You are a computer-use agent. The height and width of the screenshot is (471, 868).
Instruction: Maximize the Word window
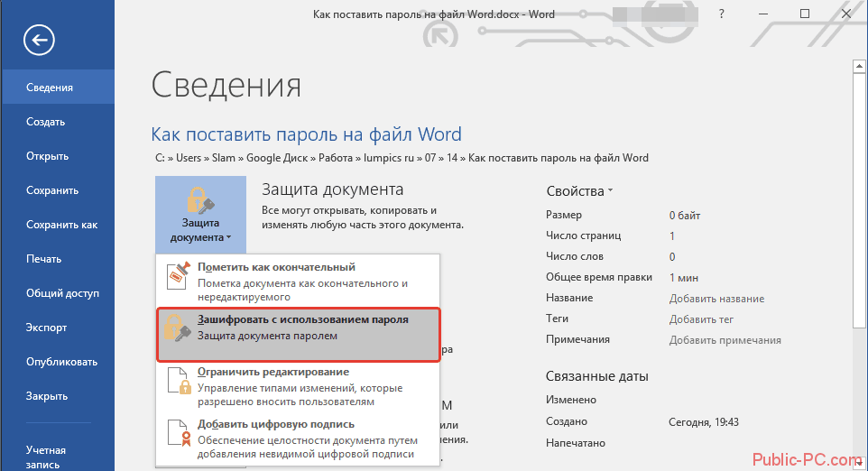click(805, 14)
